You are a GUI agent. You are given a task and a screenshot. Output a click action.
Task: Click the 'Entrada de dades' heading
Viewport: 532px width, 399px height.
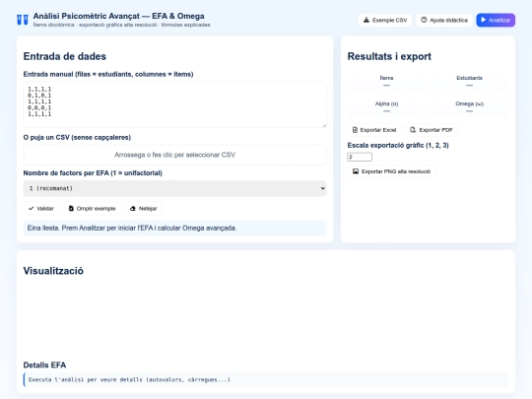[65, 56]
